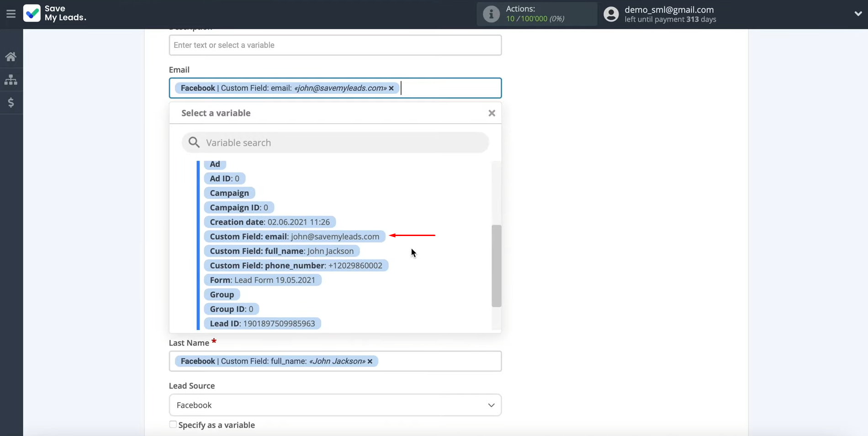Screen dimensions: 868x436
Task: Close the Select a variable panel
Action: click(492, 113)
